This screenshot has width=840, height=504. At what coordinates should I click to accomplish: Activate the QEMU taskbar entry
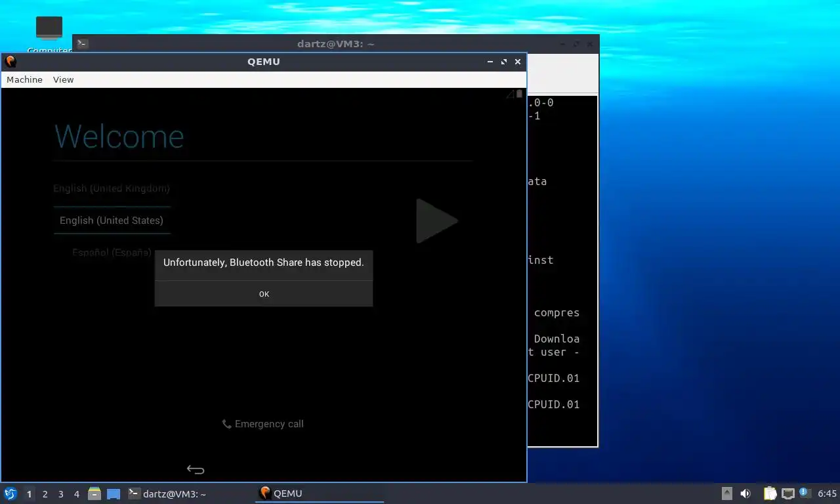[320, 493]
